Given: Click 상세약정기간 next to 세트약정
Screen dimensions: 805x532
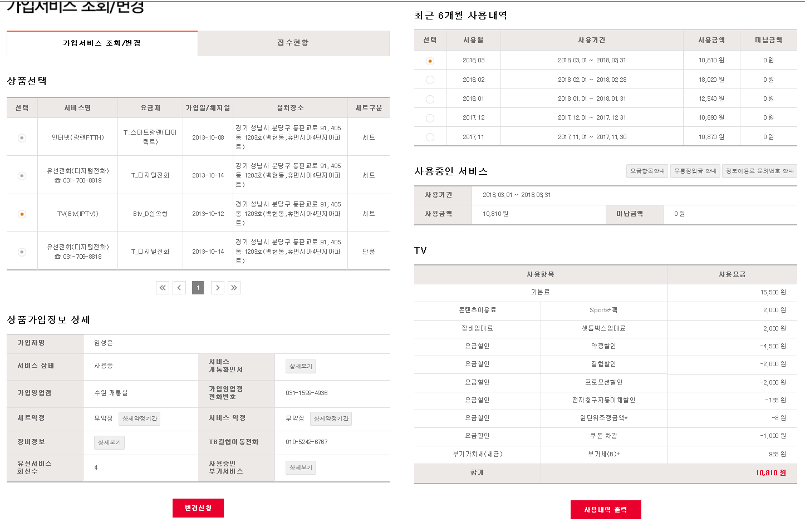Looking at the screenshot, I should point(140,418).
